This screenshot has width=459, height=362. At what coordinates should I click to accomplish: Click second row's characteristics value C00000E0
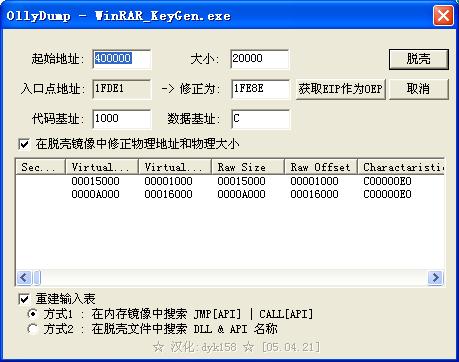pos(387,194)
